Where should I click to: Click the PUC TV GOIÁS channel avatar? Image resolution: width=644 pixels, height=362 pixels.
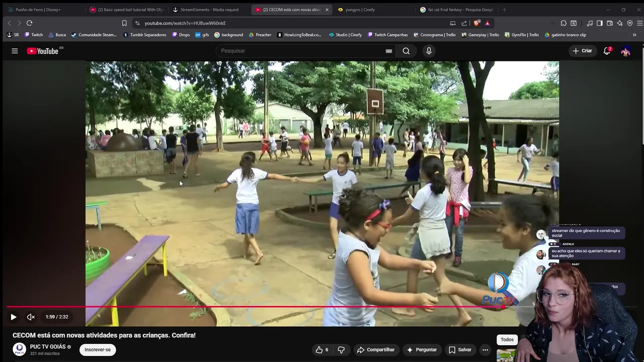pos(19,349)
